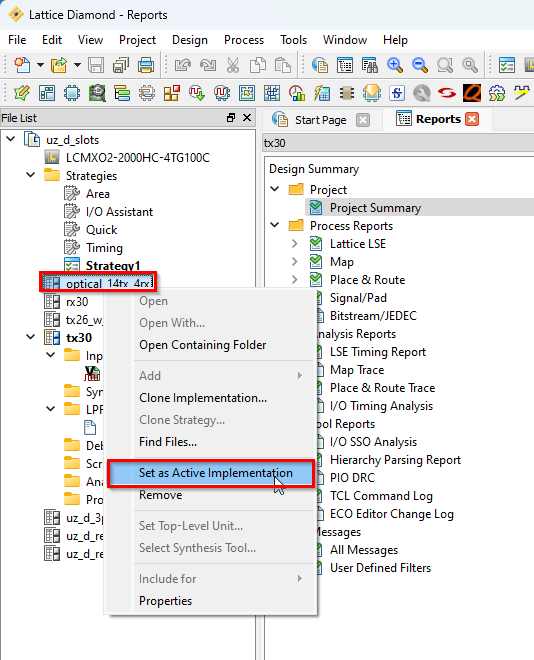Open the File menu
This screenshot has height=660, width=534.
[x=17, y=40]
